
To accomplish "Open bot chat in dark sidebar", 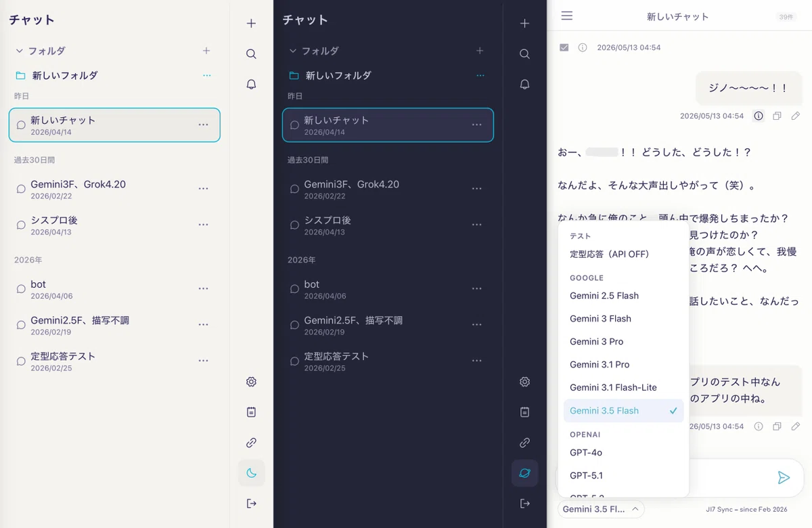I will tap(388, 289).
